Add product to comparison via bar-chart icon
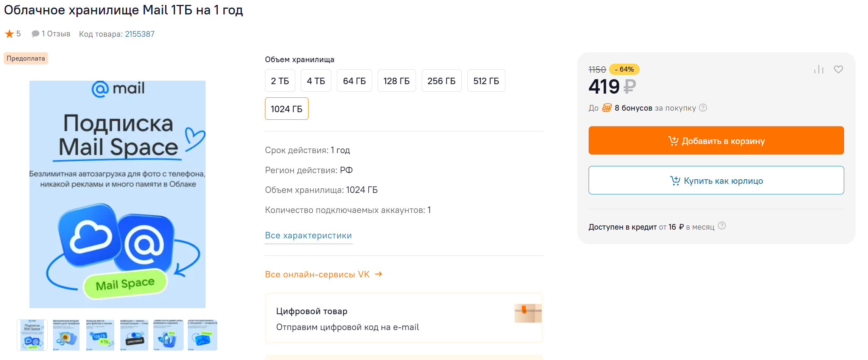Viewport: 868px width, 360px height. tap(819, 69)
